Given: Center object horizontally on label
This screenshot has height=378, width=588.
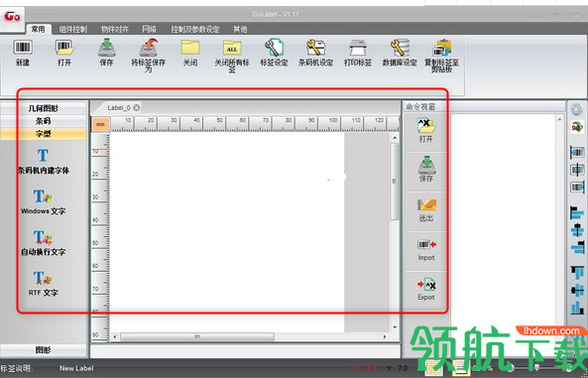Looking at the screenshot, I should point(577,170).
